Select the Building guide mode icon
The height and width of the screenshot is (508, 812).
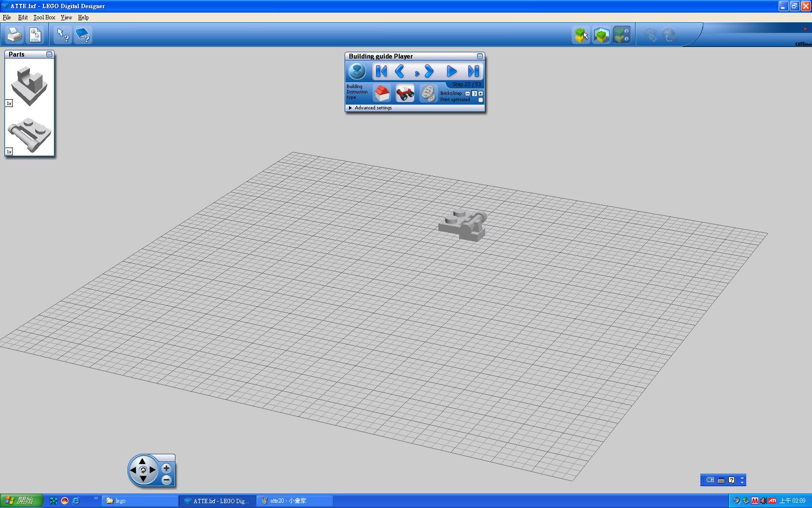(x=622, y=35)
